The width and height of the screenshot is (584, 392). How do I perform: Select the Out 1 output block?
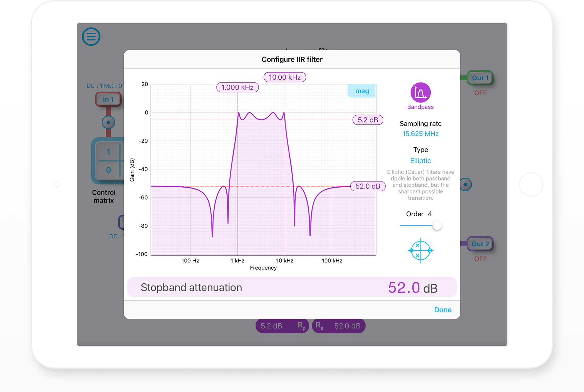(480, 78)
